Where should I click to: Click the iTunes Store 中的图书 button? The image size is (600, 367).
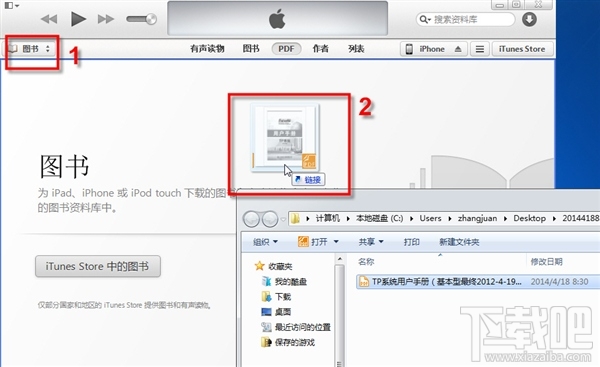98,266
